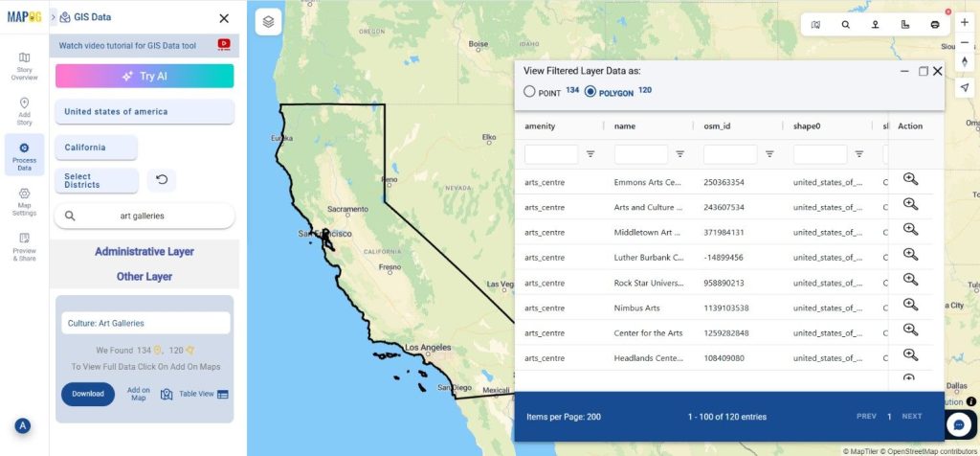Open the print map tool
This screenshot has width=980, height=456.
tap(934, 25)
